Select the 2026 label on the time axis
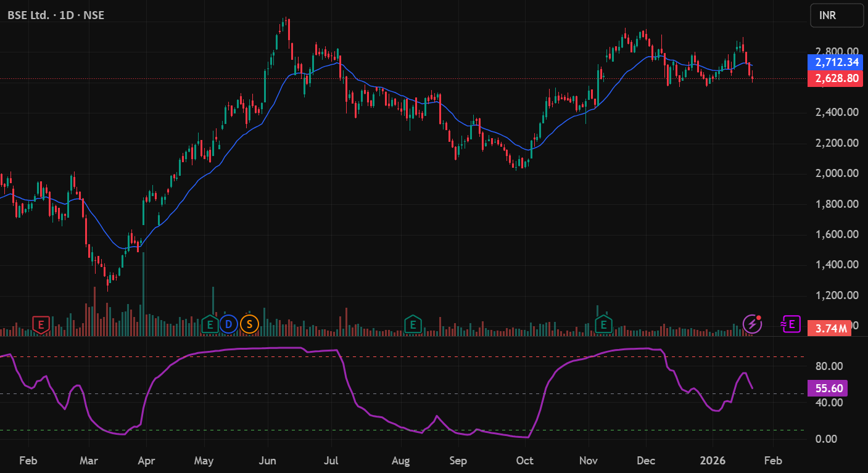 pyautogui.click(x=713, y=460)
